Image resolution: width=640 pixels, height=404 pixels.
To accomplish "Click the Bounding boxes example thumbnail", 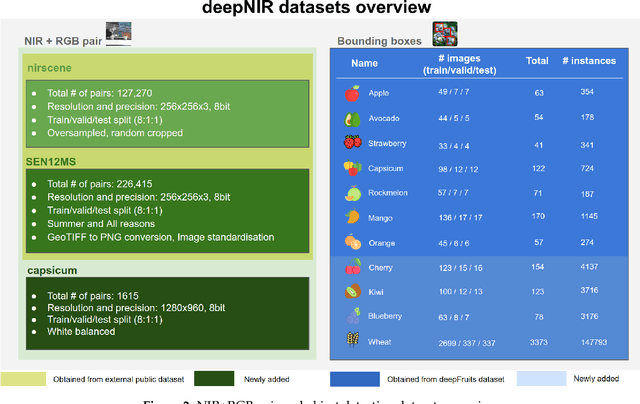I will click(445, 34).
